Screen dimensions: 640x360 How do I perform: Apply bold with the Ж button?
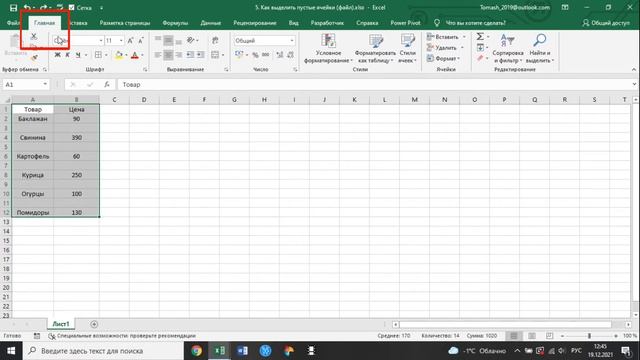58,55
